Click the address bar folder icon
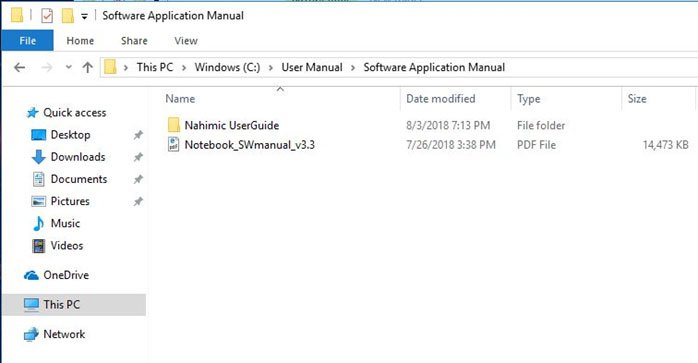The width and height of the screenshot is (698, 363). click(x=110, y=67)
